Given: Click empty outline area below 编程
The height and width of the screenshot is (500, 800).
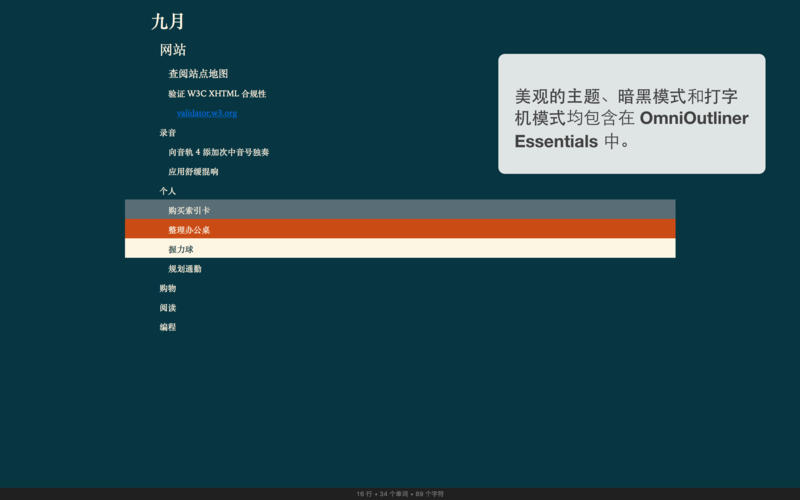Looking at the screenshot, I should (400, 400).
